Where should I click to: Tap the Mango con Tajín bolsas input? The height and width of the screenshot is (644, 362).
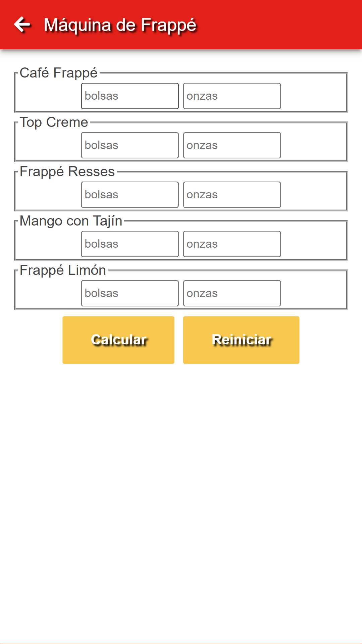130,244
